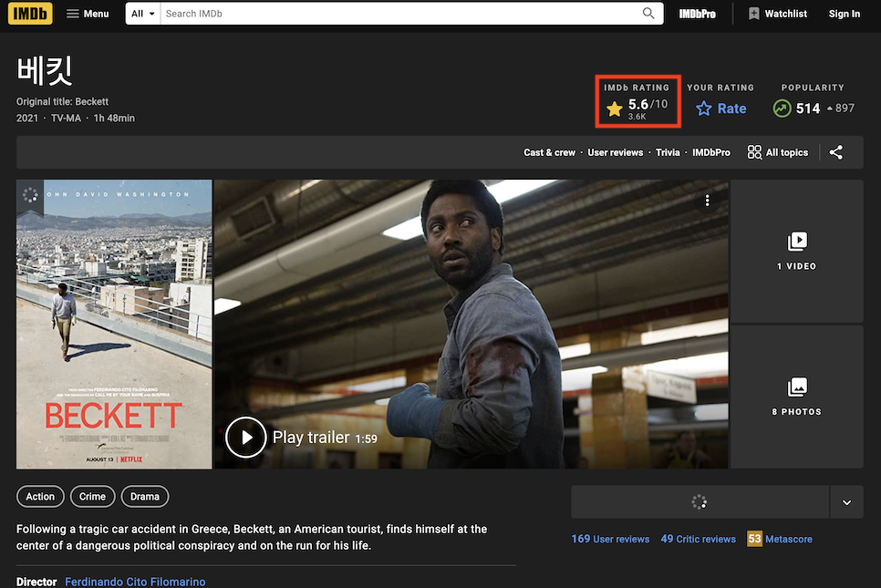Open IMDbPro link in the title toolbar
Image resolution: width=881 pixels, height=588 pixels.
[x=711, y=152]
